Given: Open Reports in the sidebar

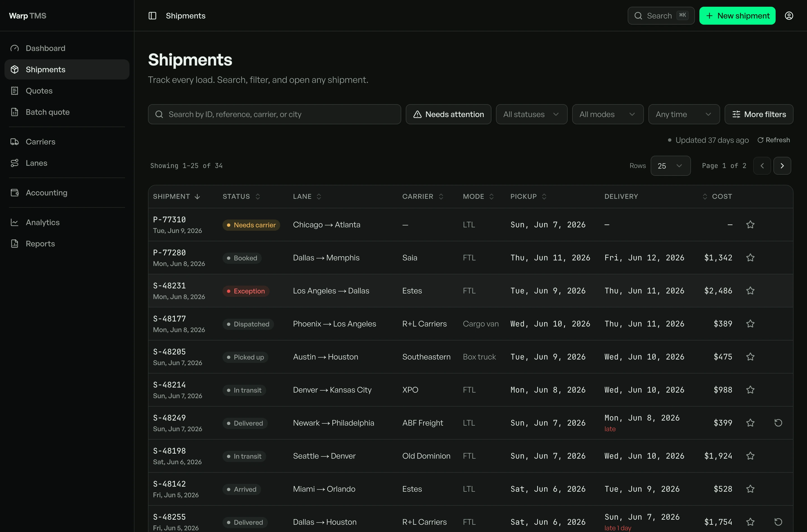Looking at the screenshot, I should point(67,244).
